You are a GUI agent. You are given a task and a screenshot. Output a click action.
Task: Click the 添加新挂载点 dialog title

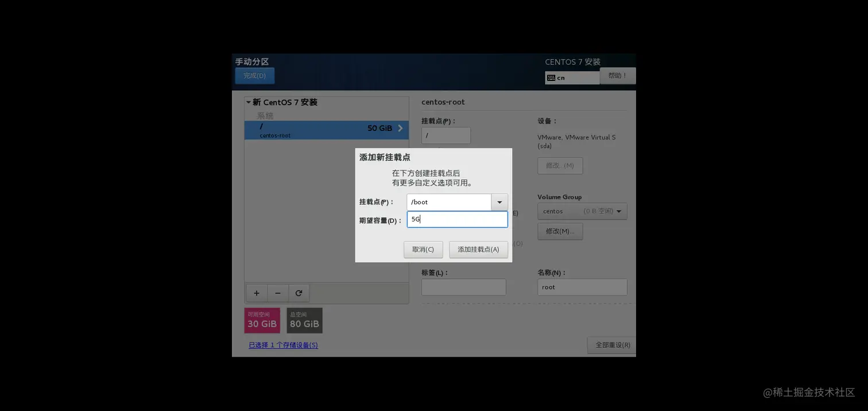click(385, 157)
